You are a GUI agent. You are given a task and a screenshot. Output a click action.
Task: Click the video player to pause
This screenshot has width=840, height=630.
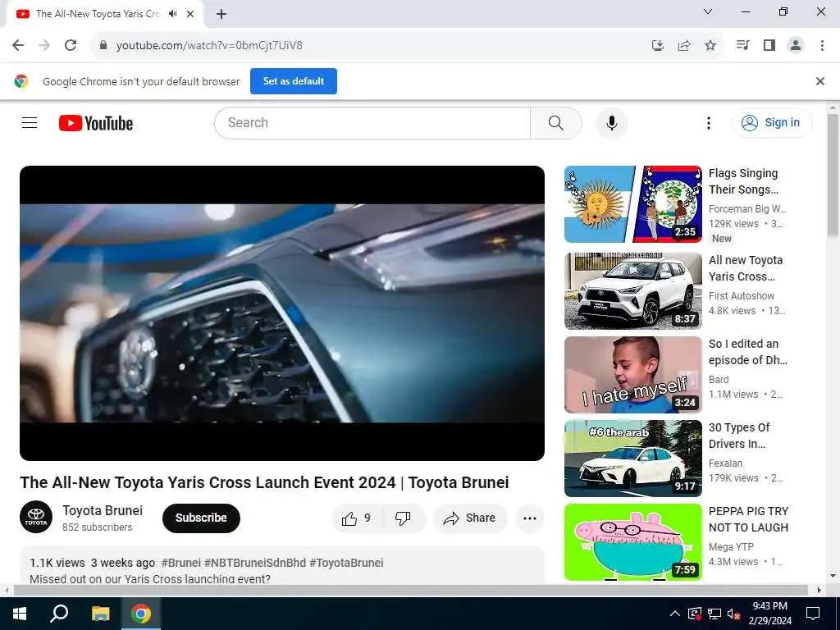click(282, 313)
